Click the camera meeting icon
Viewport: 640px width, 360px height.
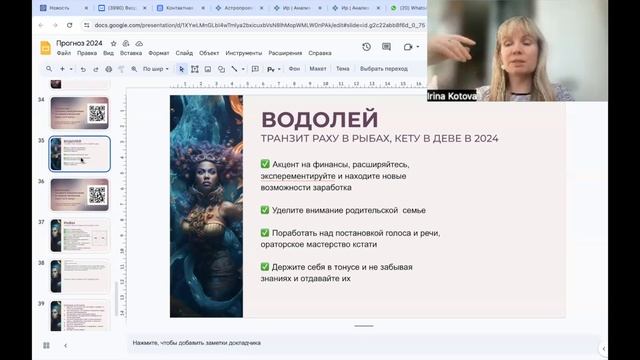click(x=407, y=47)
